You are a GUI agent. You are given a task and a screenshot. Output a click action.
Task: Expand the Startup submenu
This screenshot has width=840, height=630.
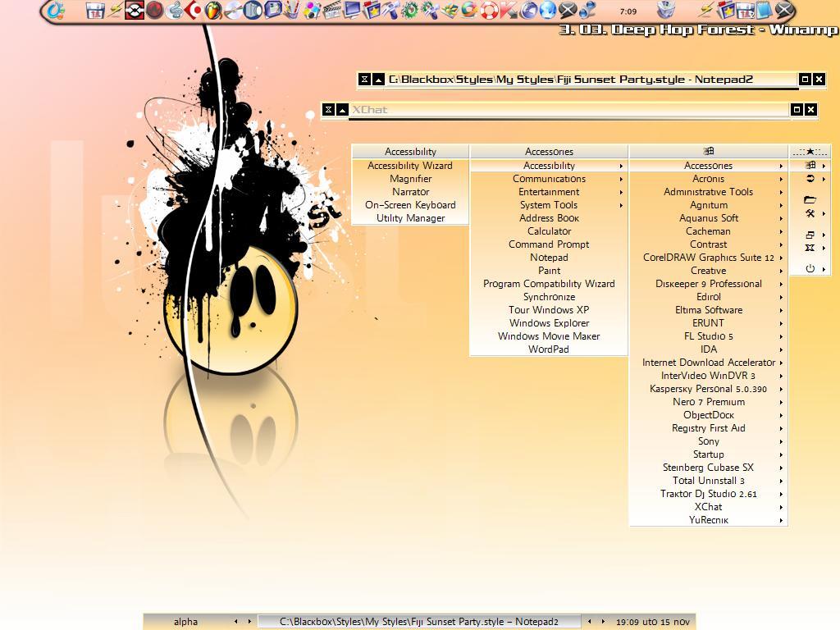(708, 454)
